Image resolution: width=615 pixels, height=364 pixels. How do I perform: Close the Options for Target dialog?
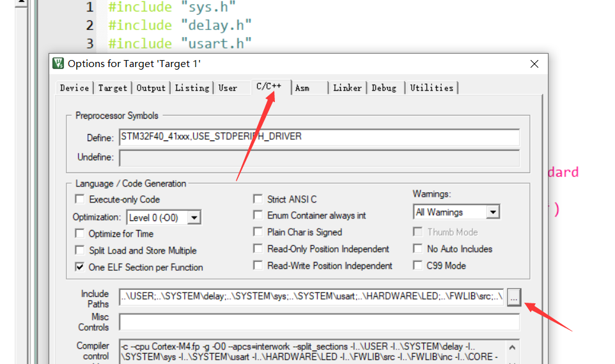click(534, 64)
